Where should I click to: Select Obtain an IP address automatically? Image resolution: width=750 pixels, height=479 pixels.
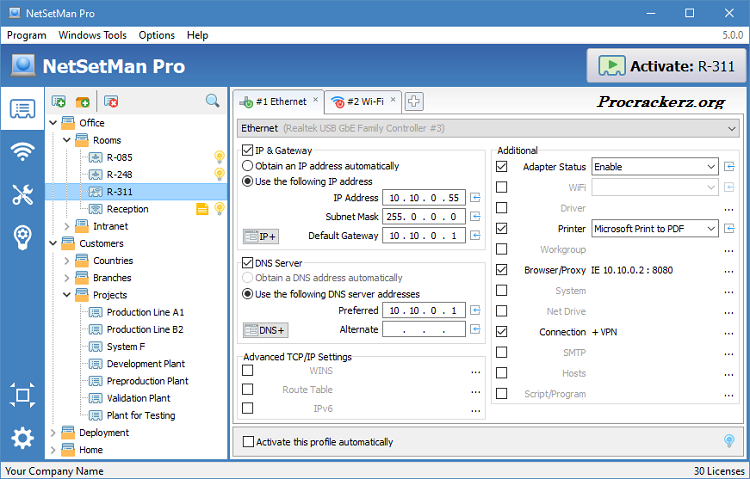click(248, 166)
